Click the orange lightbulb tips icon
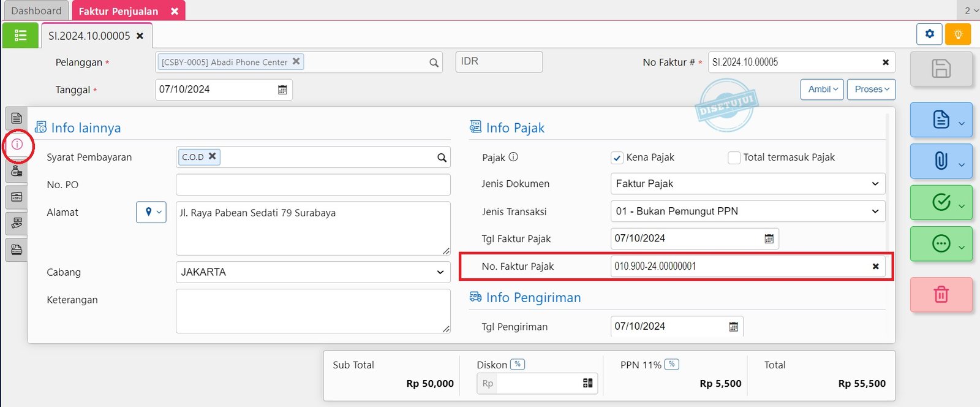This screenshot has height=407, width=980. click(958, 34)
